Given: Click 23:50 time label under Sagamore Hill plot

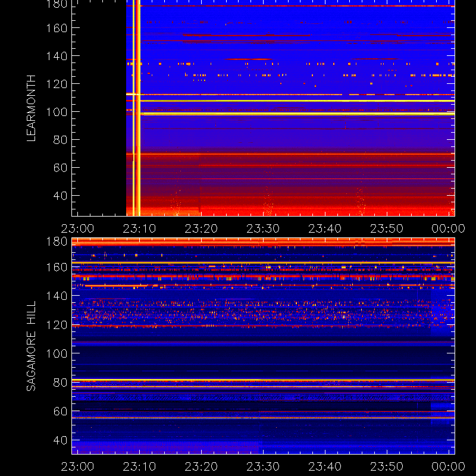Looking at the screenshot, I should 387,466.
